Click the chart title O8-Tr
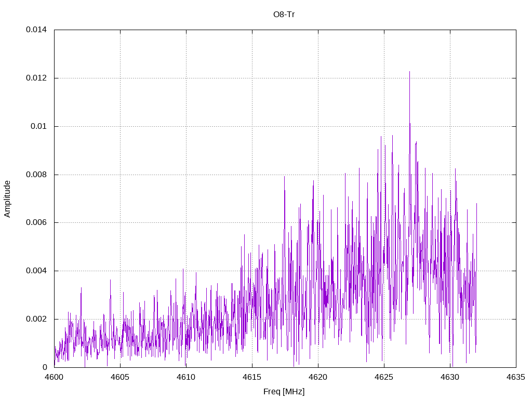Screen dimensions: 532x399 (x=284, y=15)
